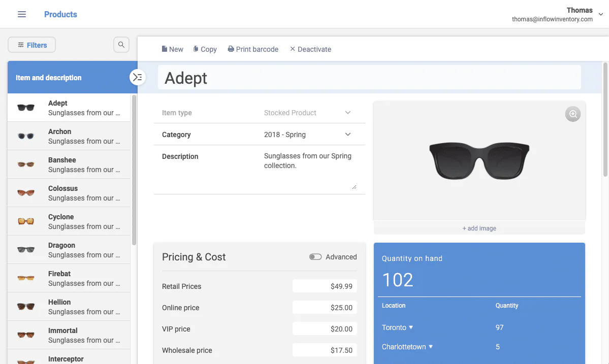Select the Hellion product row
This screenshot has width=609, height=364.
point(69,307)
